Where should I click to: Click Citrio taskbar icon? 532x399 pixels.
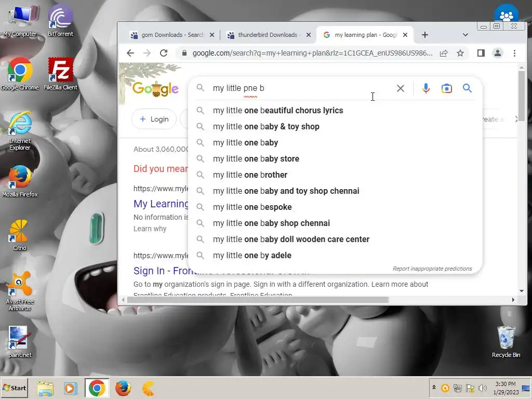148,388
